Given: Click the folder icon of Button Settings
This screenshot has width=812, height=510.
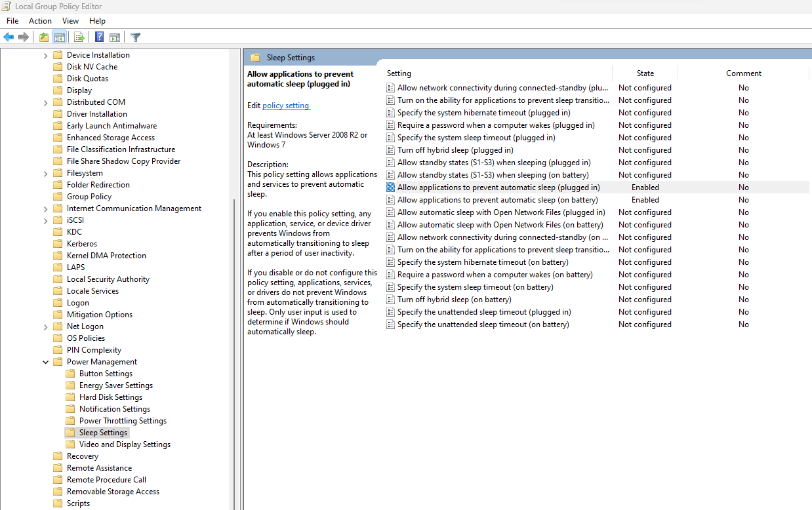Looking at the screenshot, I should [70, 374].
